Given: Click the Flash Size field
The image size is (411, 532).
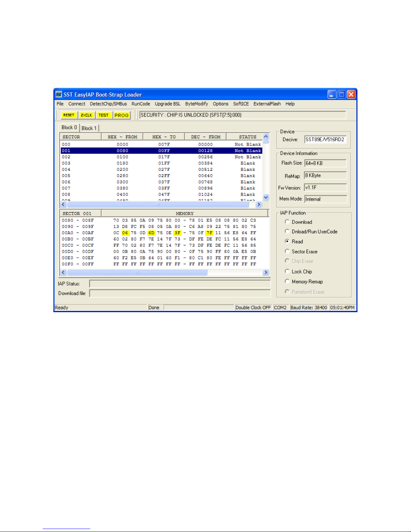Looking at the screenshot, I should coord(325,163).
